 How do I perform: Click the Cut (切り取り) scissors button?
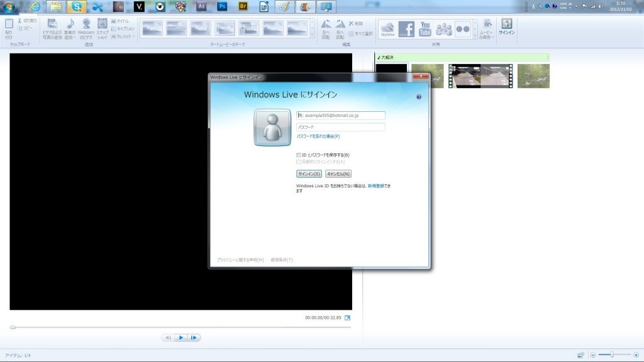[27, 21]
